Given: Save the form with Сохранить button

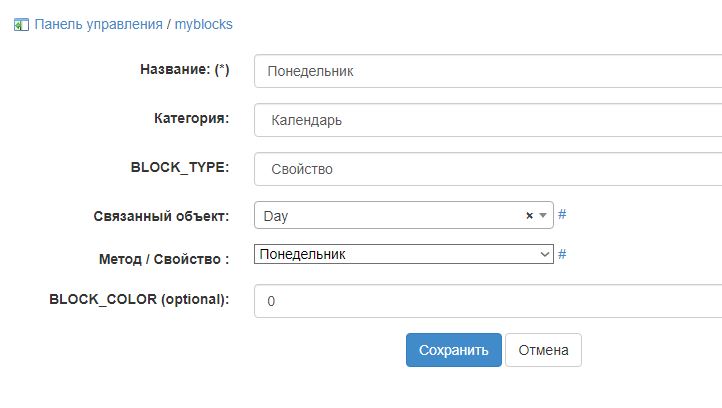Looking at the screenshot, I should click(x=454, y=350).
